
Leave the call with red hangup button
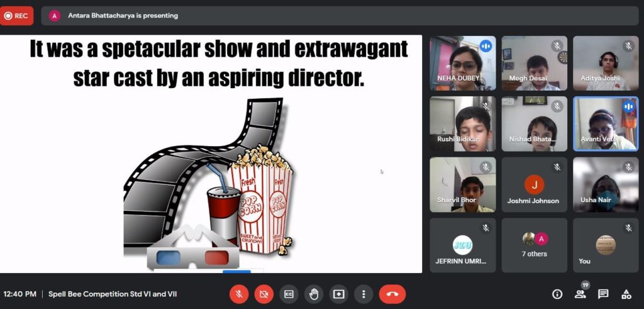click(392, 294)
